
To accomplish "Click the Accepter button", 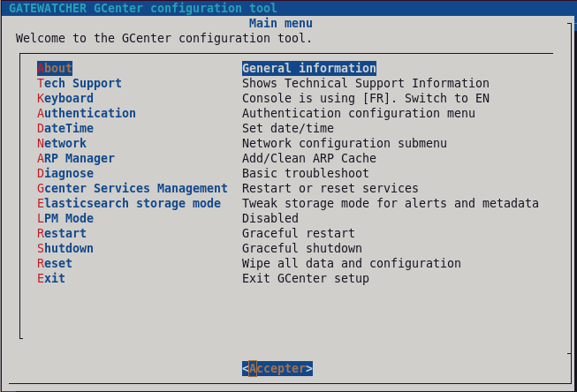I will [277, 368].
